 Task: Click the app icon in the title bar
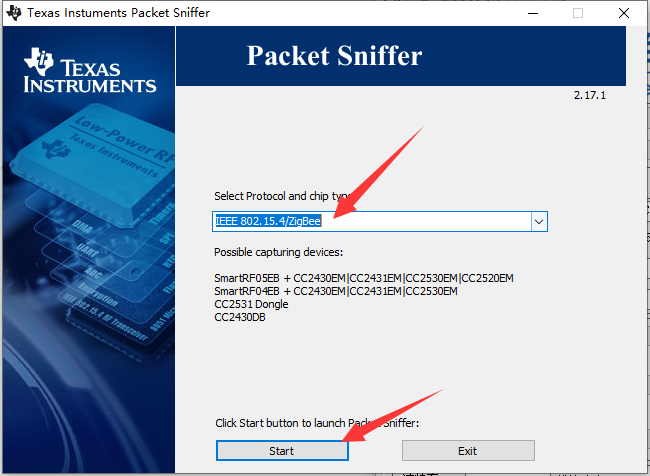tap(13, 13)
